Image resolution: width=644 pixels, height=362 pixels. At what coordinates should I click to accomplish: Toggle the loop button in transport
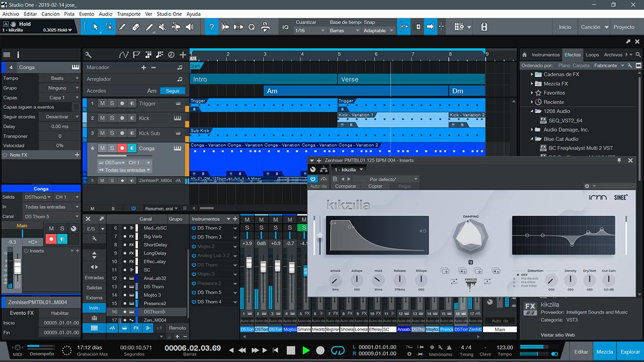(x=338, y=350)
